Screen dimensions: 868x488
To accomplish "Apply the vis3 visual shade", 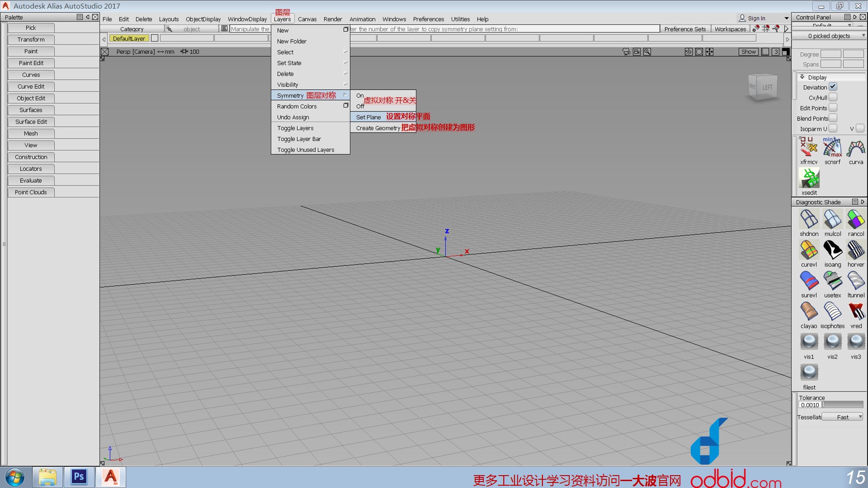I will tap(856, 342).
